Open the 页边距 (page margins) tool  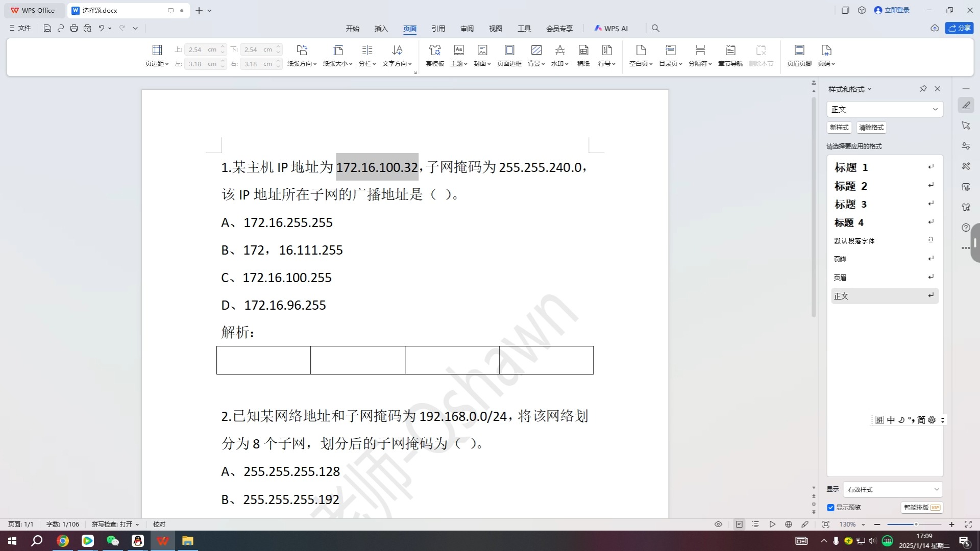pos(157,55)
